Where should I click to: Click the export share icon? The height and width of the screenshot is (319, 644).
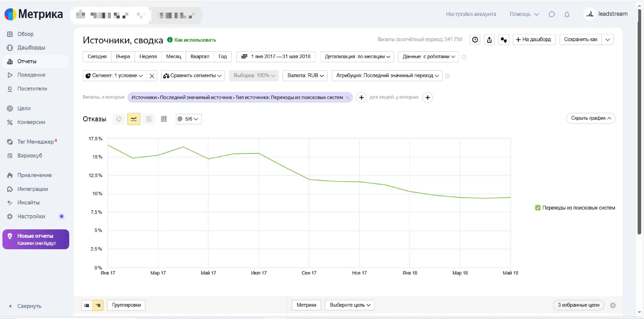point(489,40)
